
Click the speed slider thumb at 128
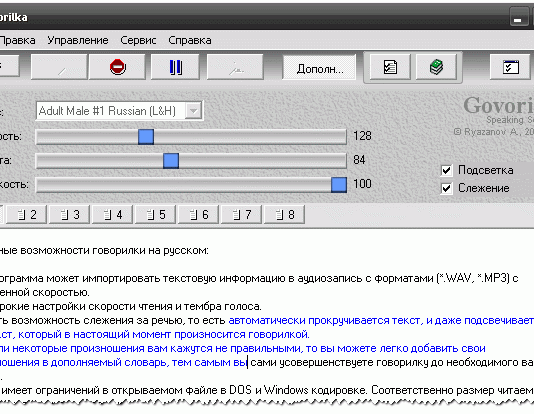(146, 137)
